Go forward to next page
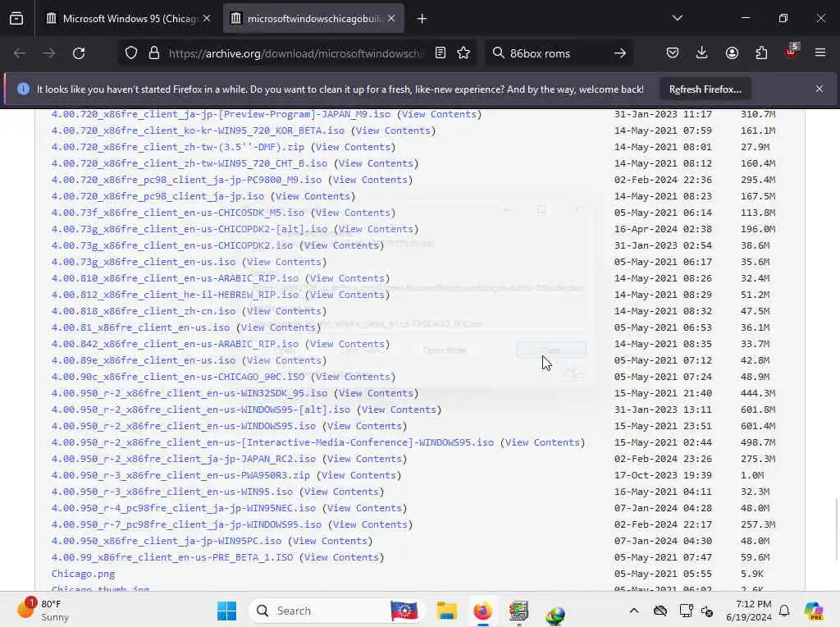The image size is (840, 627). click(x=49, y=53)
